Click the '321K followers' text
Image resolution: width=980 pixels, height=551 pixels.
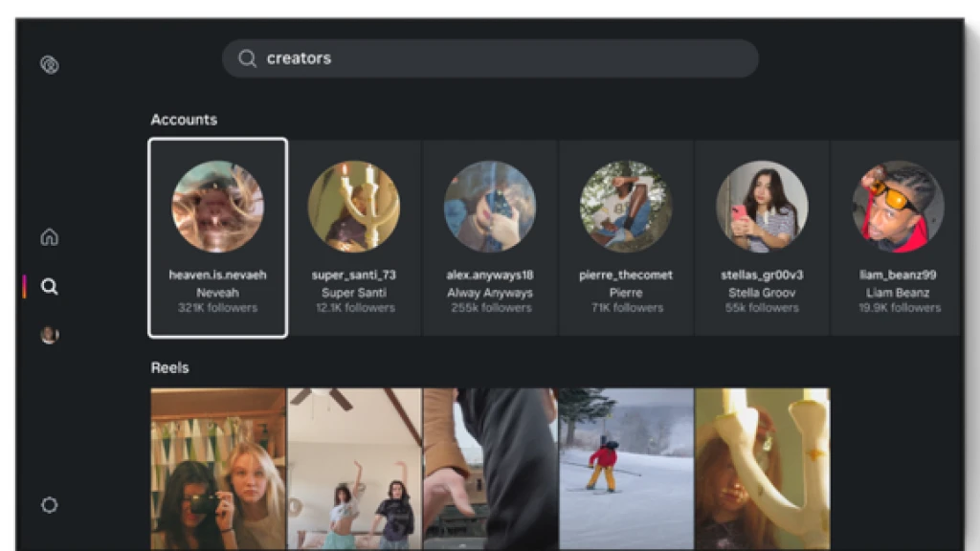[x=217, y=307]
